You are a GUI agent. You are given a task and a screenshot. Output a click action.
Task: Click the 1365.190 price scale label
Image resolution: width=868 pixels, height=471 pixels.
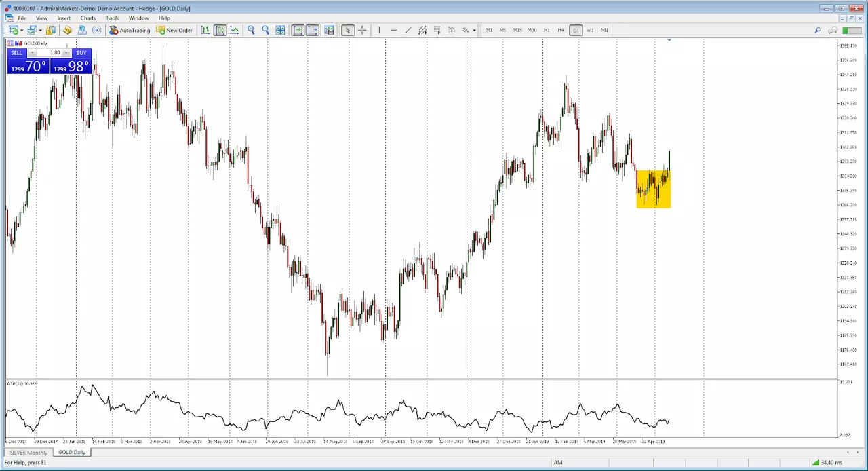(848, 45)
